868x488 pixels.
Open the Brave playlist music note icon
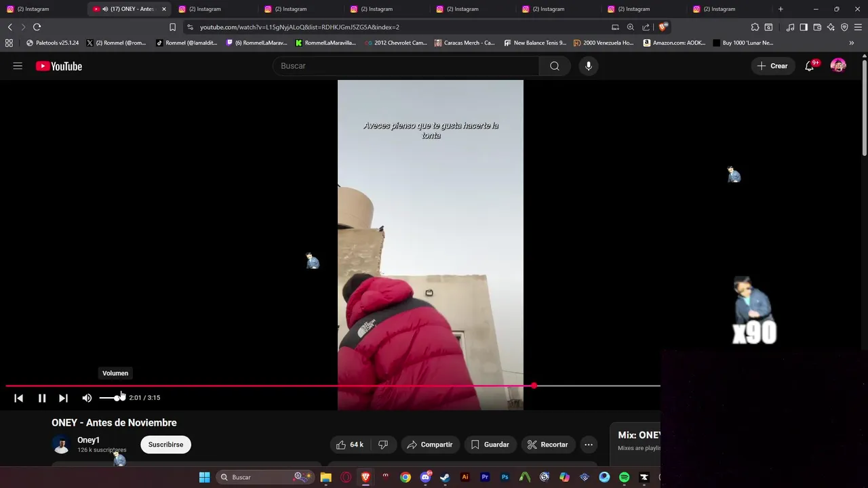[790, 27]
